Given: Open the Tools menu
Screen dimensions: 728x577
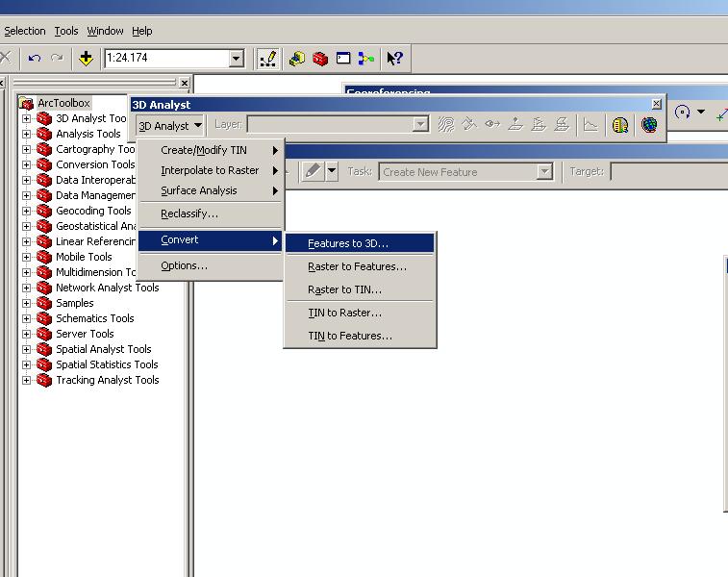Looking at the screenshot, I should [66, 31].
